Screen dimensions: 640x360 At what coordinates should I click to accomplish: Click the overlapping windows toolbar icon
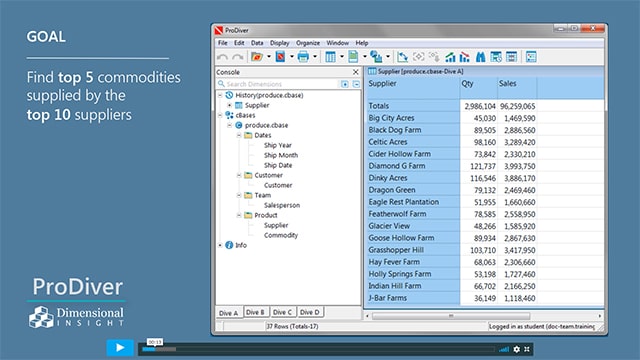click(376, 57)
